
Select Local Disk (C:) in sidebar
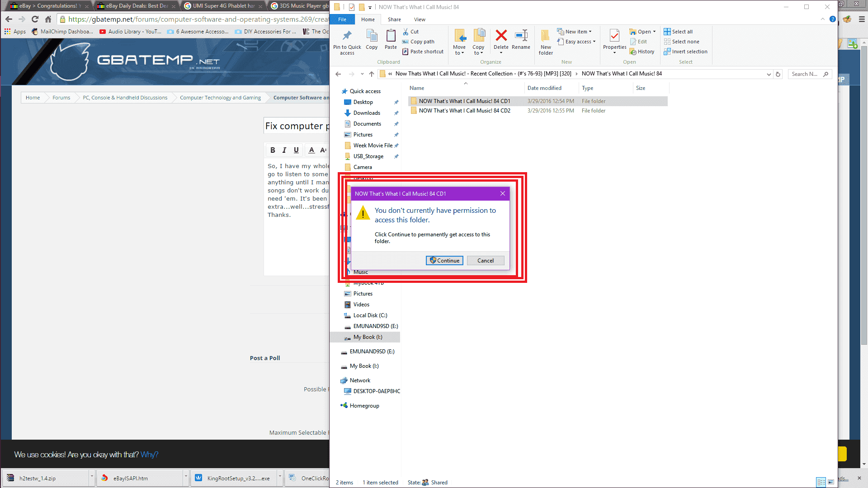click(x=370, y=315)
